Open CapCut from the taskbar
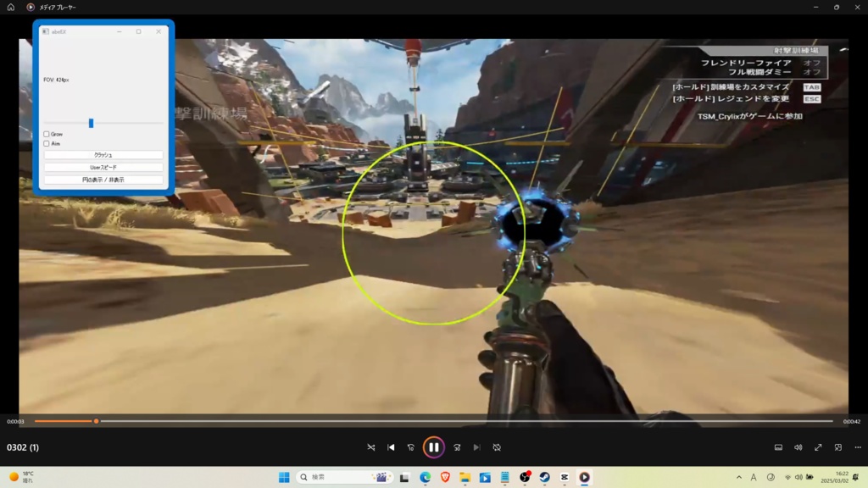This screenshot has height=488, width=868. 565,477
